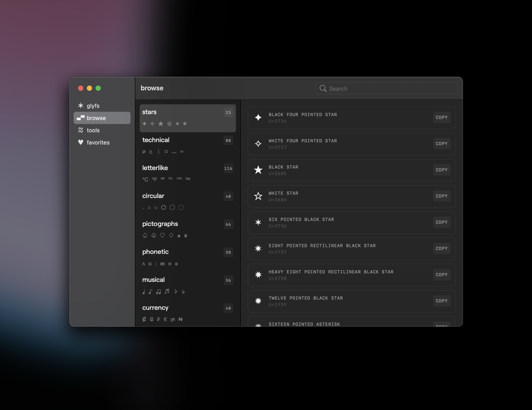Click the White Star outline glyph

tap(258, 196)
